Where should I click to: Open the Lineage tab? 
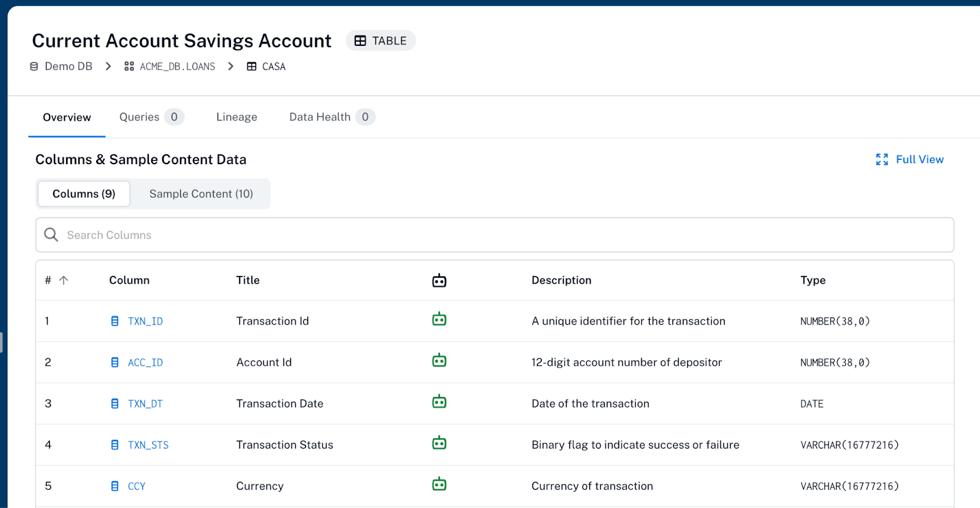(x=236, y=117)
